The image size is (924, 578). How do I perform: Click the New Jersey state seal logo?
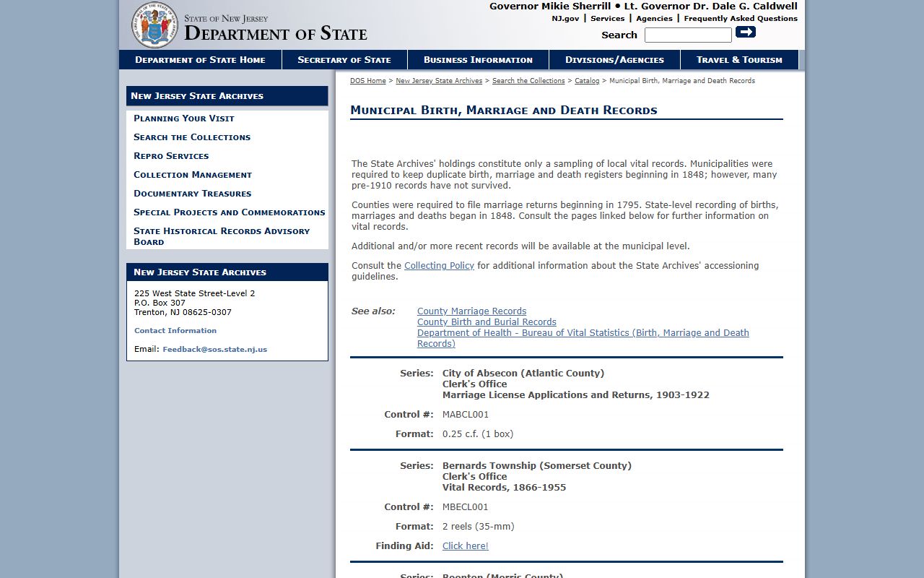point(154,25)
